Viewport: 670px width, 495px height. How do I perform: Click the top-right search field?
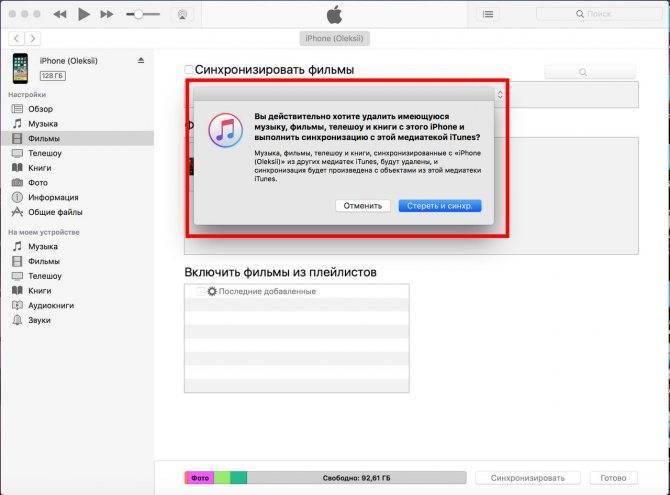(599, 14)
